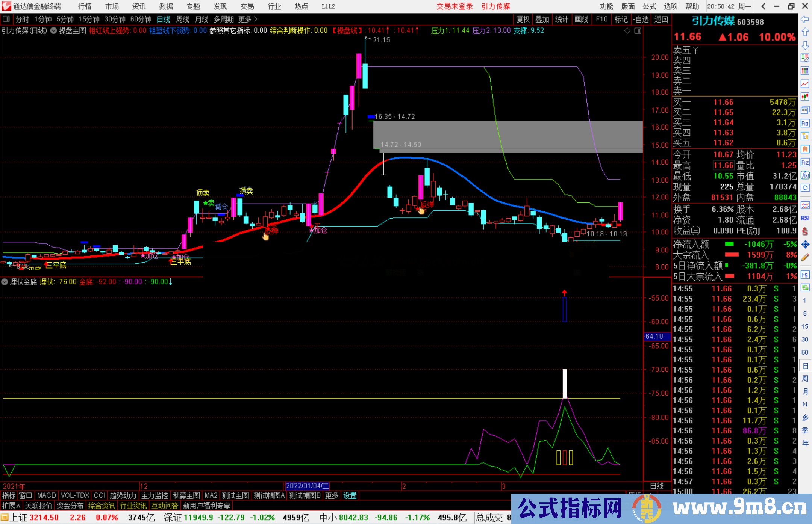Open the 公式 menu

pos(649,6)
